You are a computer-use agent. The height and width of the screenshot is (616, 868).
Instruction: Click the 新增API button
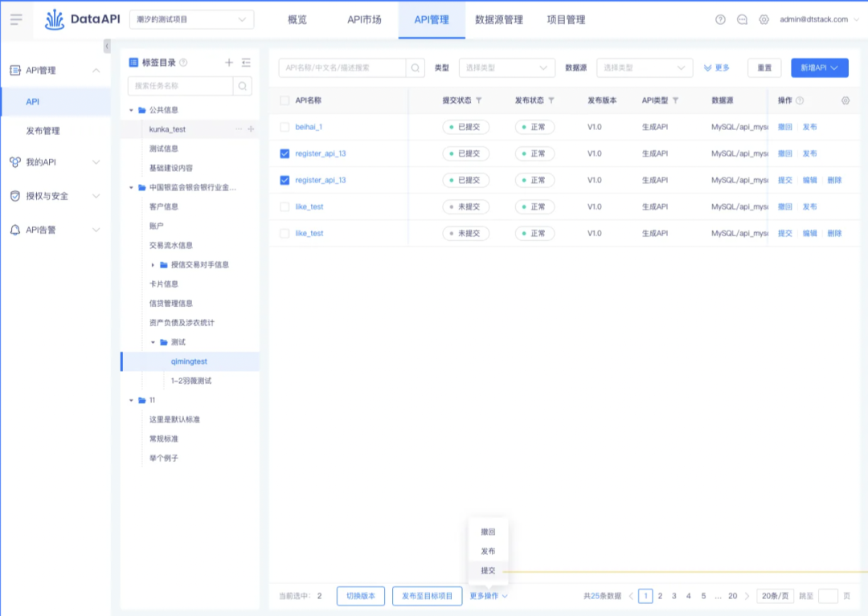coord(819,68)
